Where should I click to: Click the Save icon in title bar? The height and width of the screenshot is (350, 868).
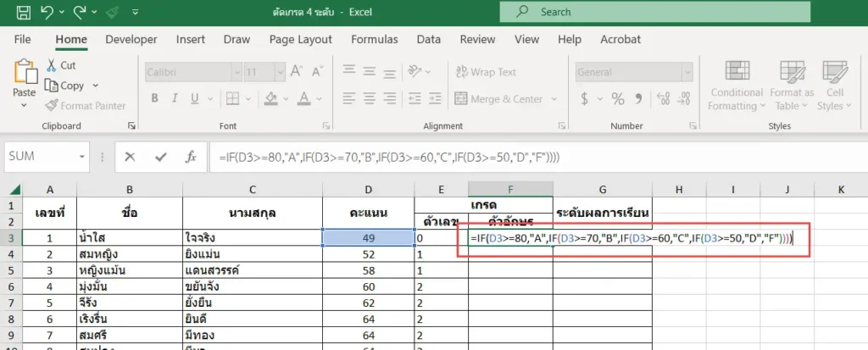coord(23,12)
